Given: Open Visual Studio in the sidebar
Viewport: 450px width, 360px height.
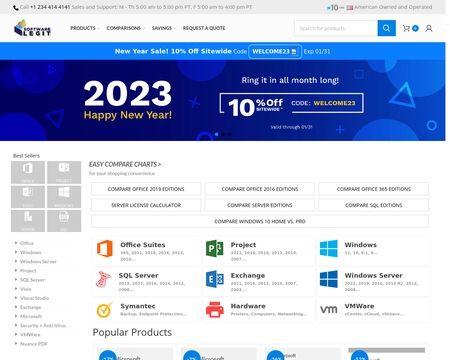Looking at the screenshot, I should tap(34, 298).
